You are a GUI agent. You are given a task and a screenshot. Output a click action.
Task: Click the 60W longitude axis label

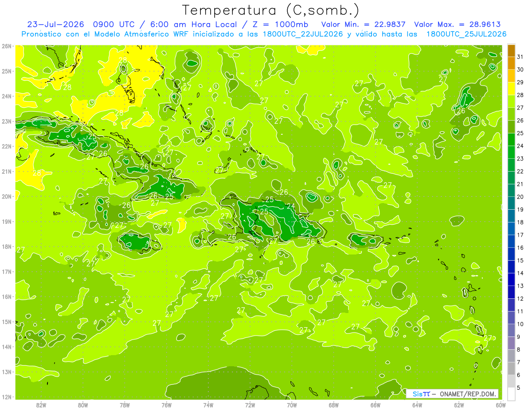point(501,405)
